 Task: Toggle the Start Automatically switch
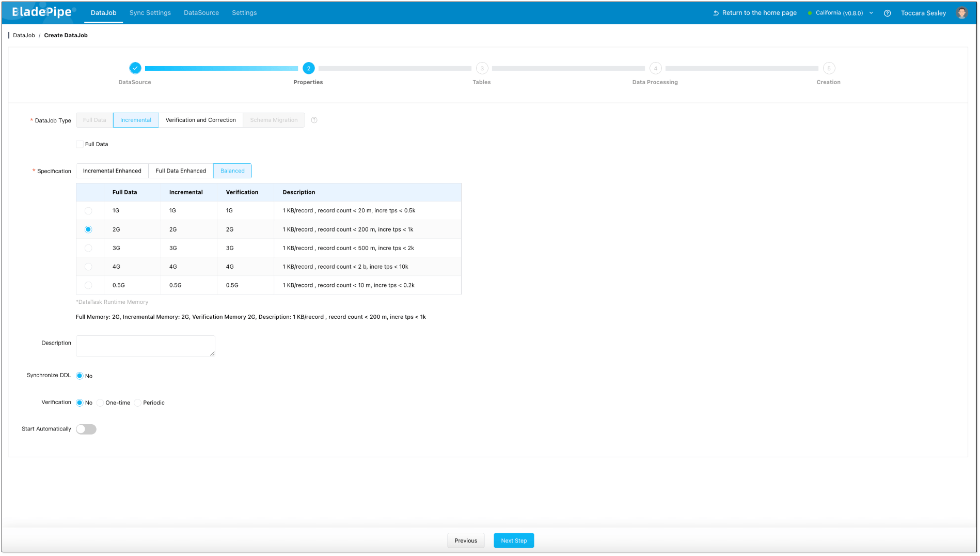coord(86,429)
